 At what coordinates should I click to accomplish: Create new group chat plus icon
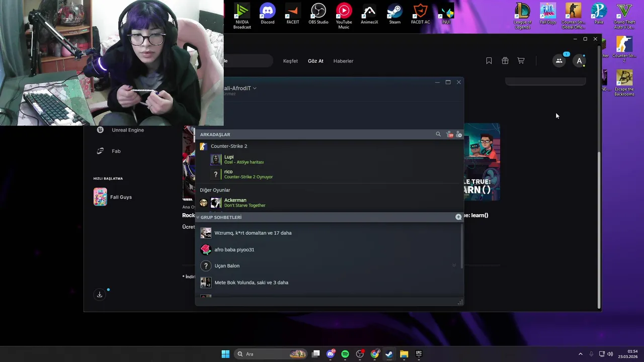[x=458, y=217]
